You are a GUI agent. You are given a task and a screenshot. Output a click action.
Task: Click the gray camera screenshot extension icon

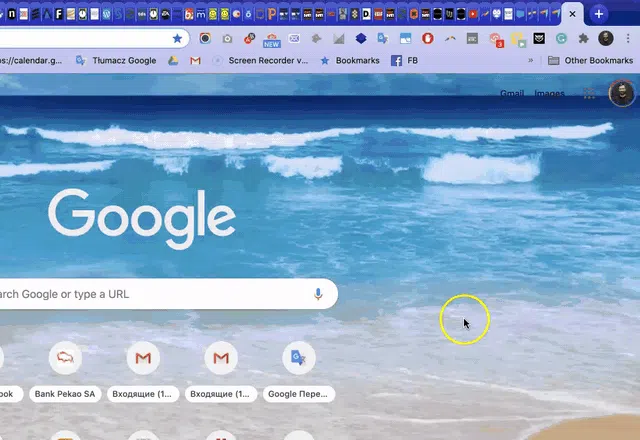[x=227, y=39]
